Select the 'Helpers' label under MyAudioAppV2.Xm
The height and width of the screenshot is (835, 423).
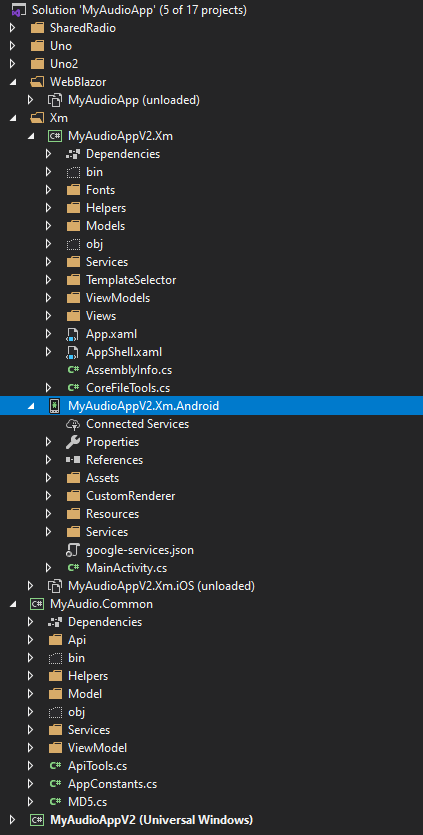[x=106, y=208]
